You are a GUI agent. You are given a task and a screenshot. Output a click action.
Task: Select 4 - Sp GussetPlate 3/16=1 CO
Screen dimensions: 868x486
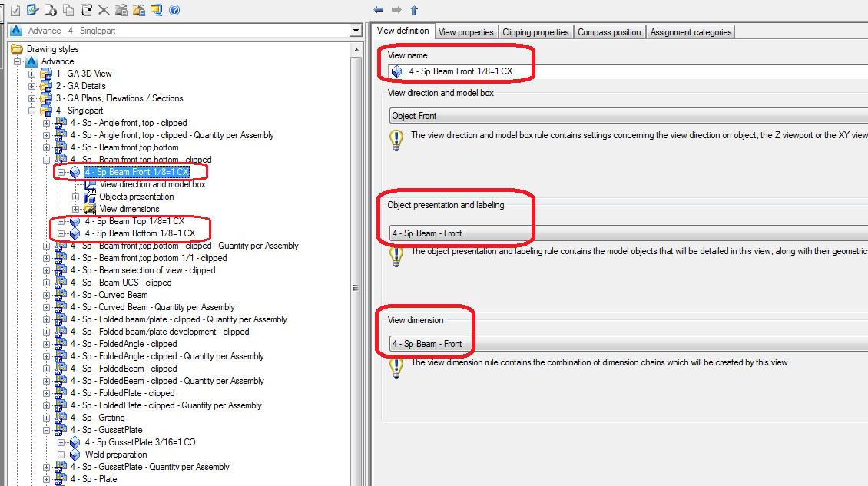[140, 442]
